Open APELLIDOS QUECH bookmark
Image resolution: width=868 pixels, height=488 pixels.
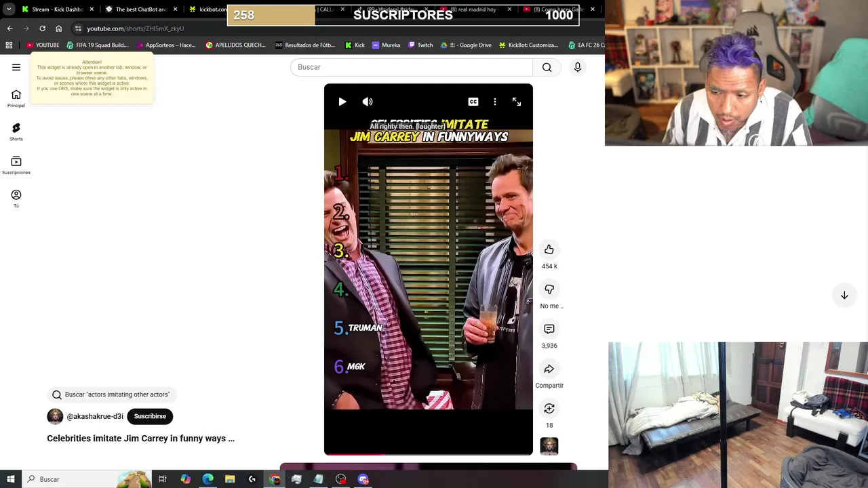tap(235, 45)
